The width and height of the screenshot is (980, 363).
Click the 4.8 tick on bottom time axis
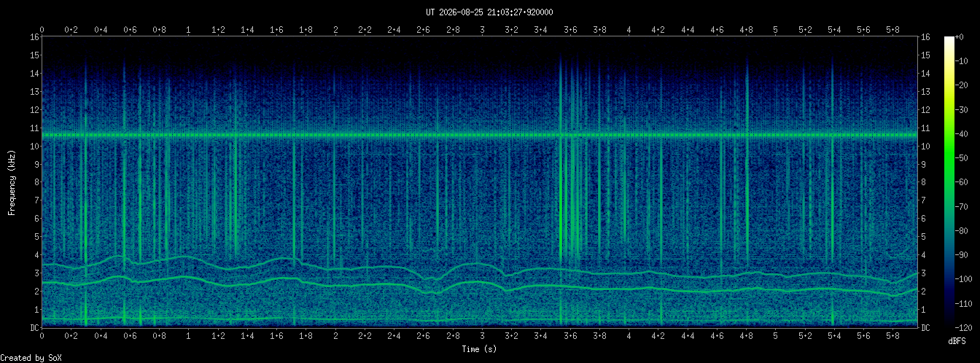point(746,337)
